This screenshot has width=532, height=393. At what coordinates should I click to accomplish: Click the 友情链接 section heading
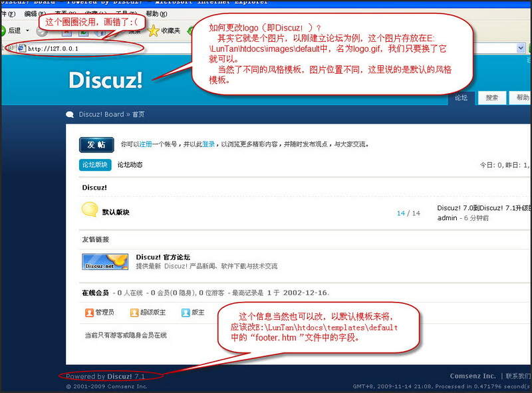tap(95, 239)
